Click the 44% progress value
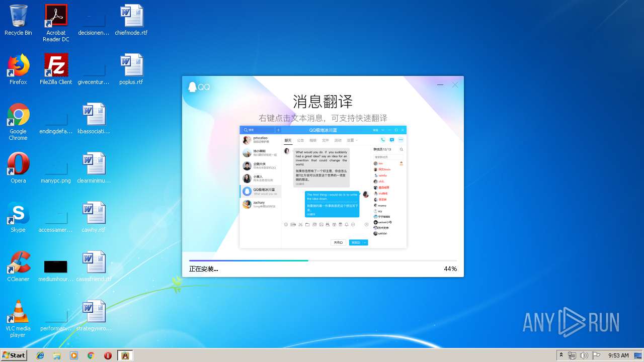The image size is (644, 362). pyautogui.click(x=450, y=269)
